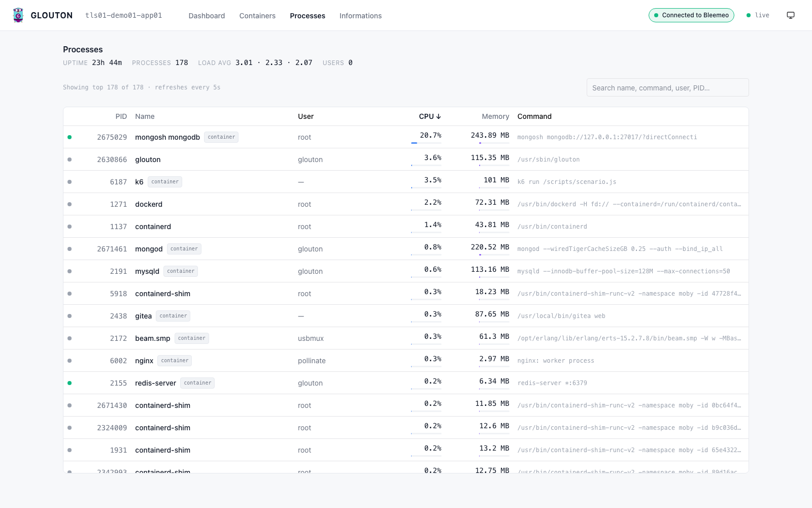Click the /usr/sbin/glouton command text
The height and width of the screenshot is (508, 812).
click(548, 160)
